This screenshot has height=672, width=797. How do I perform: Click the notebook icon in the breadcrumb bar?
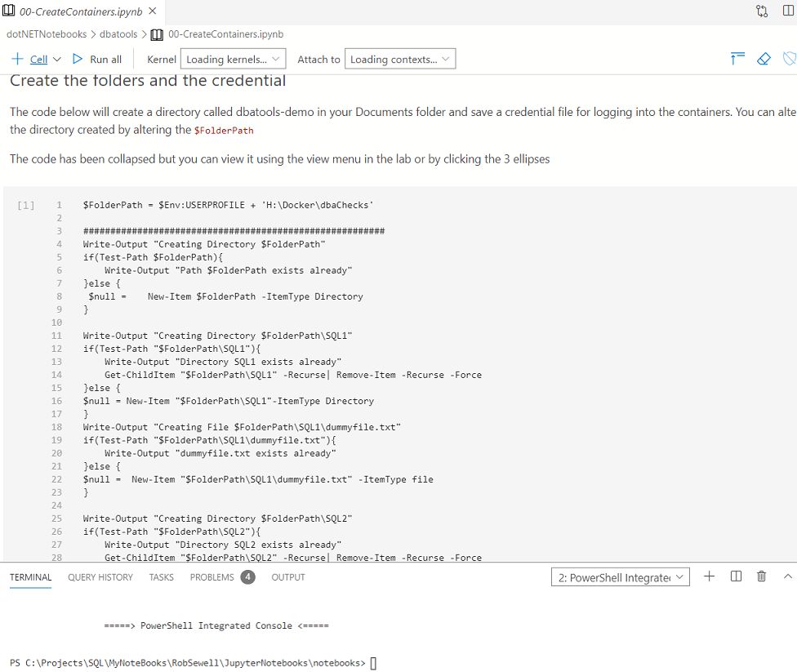[x=155, y=35]
